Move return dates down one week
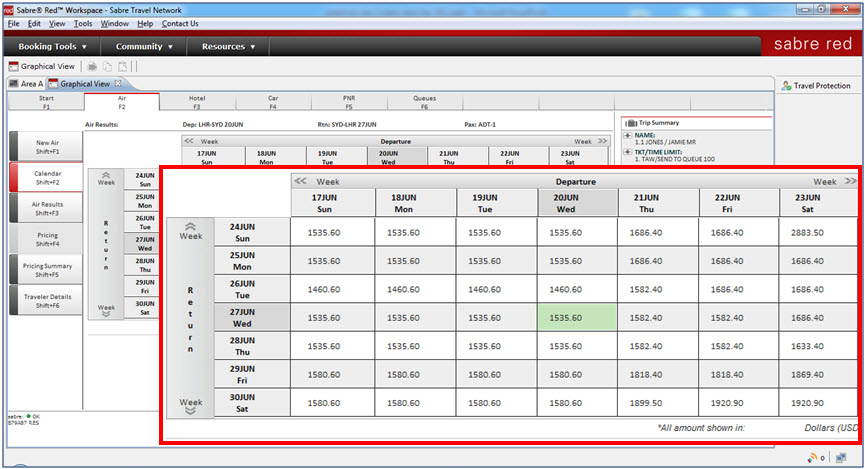This screenshot has width=865, height=469. point(190,406)
